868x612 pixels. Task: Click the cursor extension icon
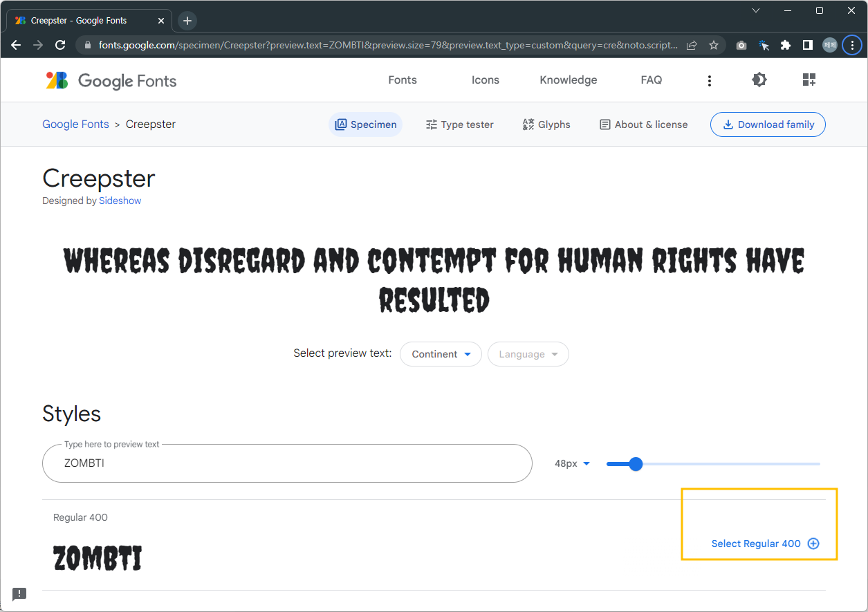click(764, 45)
